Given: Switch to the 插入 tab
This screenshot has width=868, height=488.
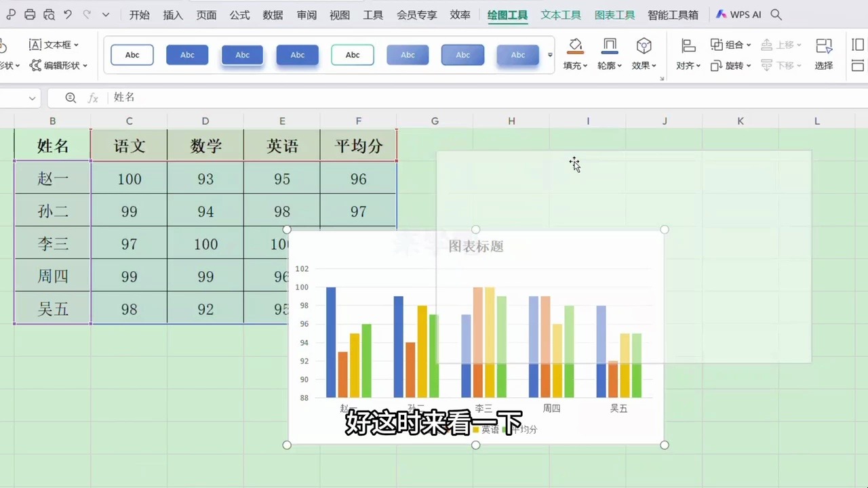Looking at the screenshot, I should click(173, 14).
